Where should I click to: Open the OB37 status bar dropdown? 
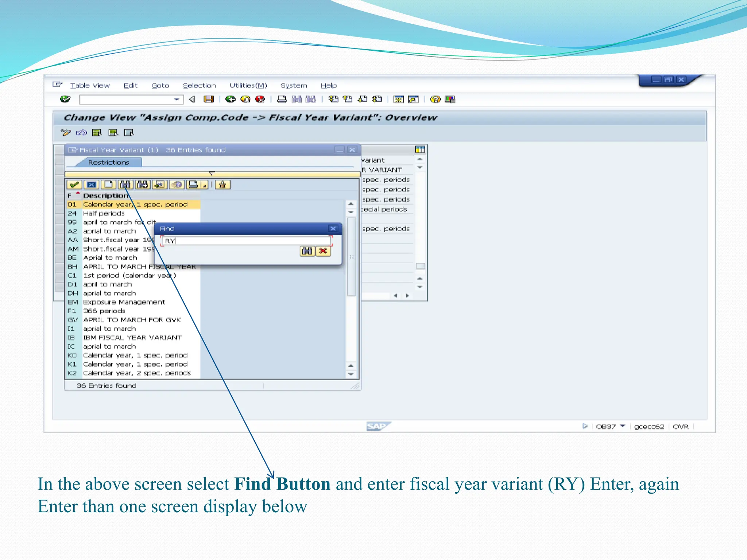click(623, 426)
